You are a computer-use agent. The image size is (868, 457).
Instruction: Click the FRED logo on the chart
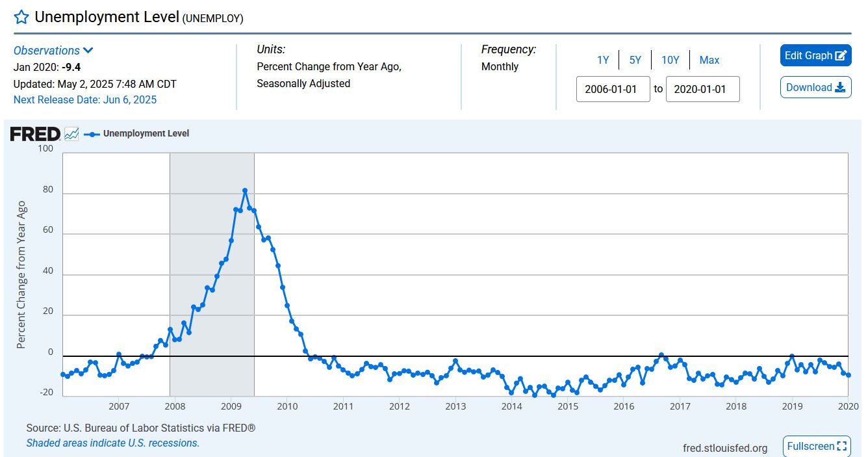point(35,134)
